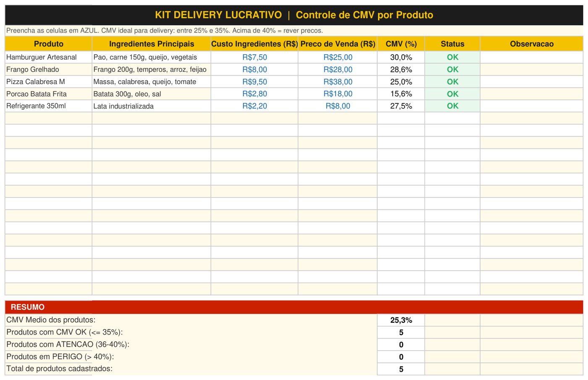Click the Massa, calabresa, queijo, tomate cell

[x=151, y=82]
